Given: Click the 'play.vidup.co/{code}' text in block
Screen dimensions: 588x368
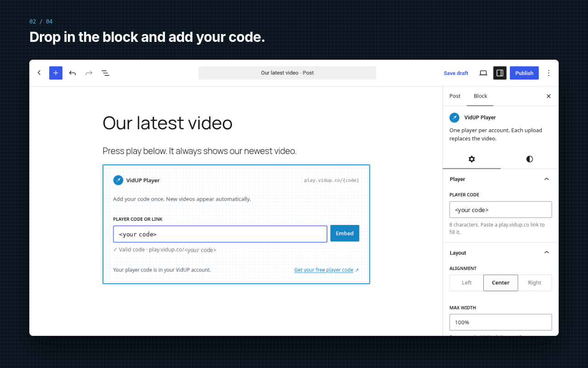Looking at the screenshot, I should pyautogui.click(x=332, y=180).
